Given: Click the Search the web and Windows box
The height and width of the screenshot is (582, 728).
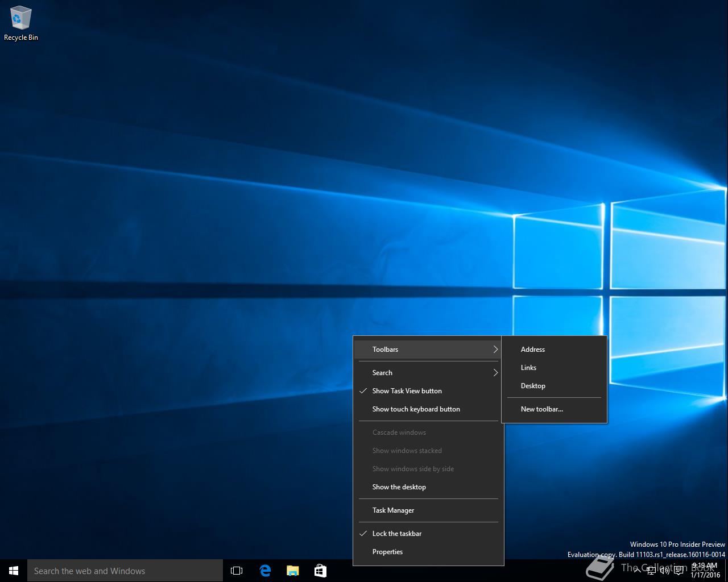Looking at the screenshot, I should coord(125,571).
